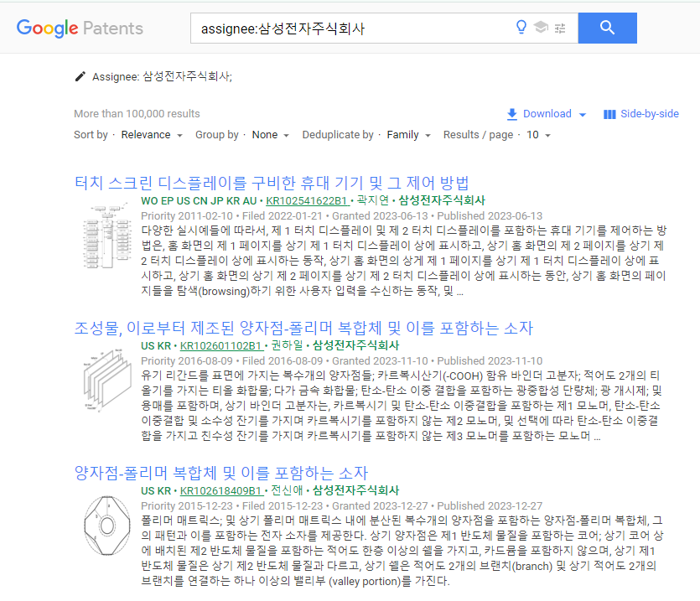Open patent title 양자점-폴리머 복합체 및 이를 포함하는 소자
This screenshot has height=601, width=700.
221,473
